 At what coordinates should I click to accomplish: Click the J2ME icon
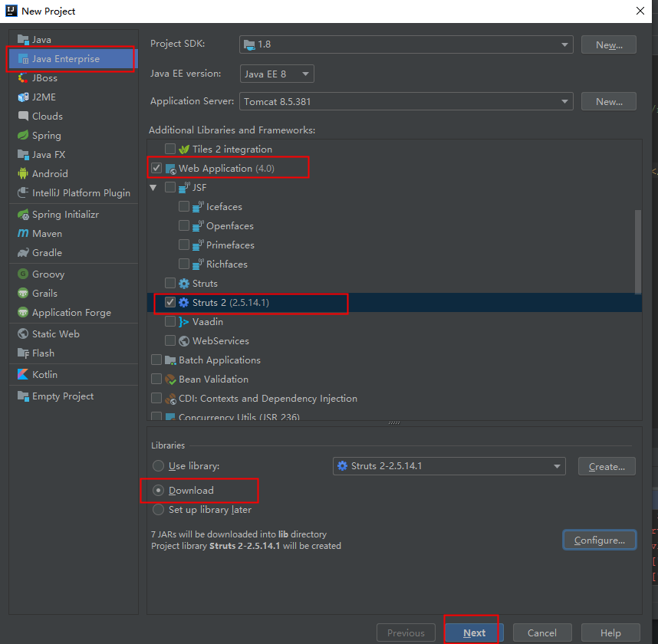23,97
